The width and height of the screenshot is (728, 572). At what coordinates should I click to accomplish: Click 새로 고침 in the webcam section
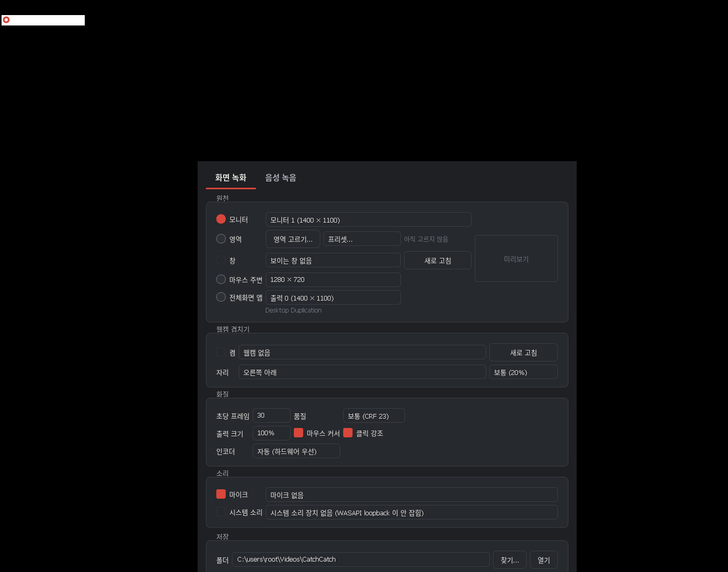click(x=524, y=353)
